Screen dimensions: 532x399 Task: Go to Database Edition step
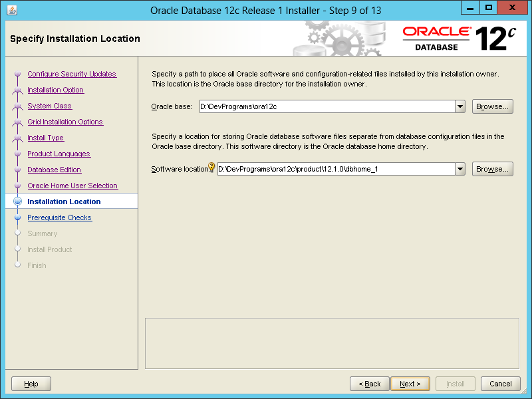(x=55, y=170)
